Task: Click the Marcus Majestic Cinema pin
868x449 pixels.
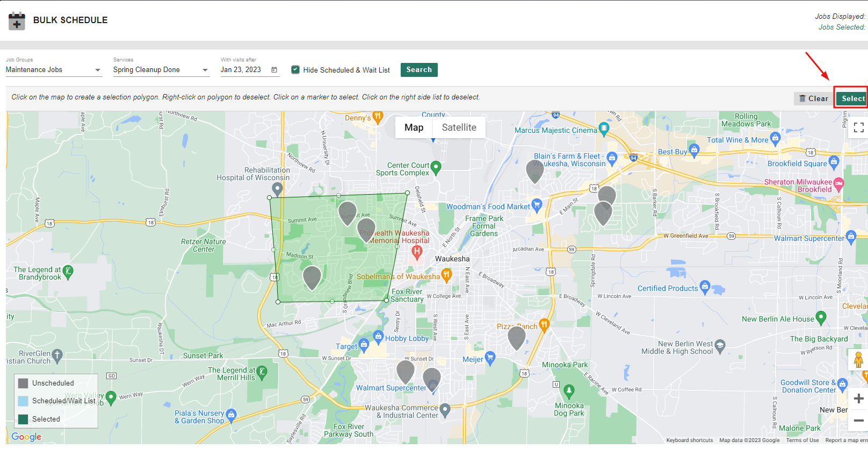Action: click(604, 129)
